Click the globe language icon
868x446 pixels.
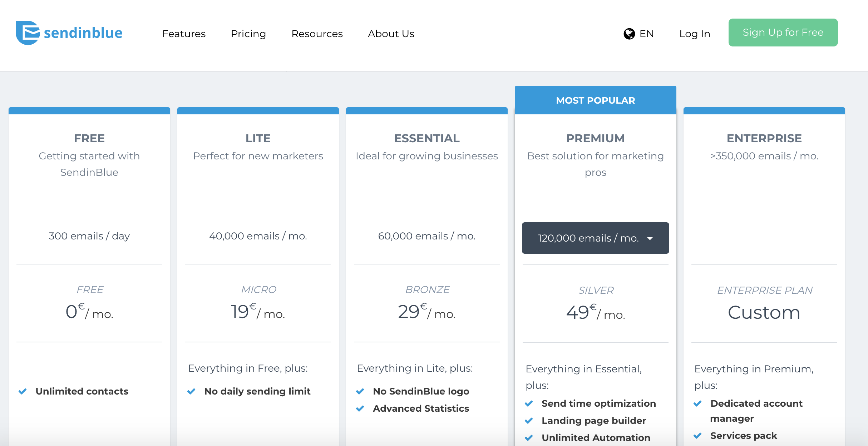pos(629,34)
